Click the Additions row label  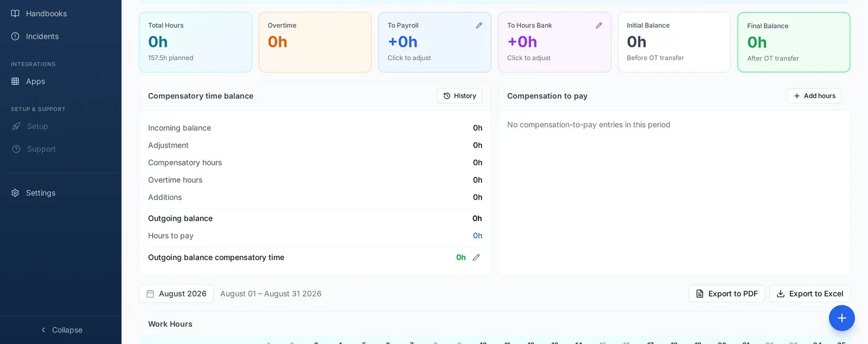click(165, 197)
